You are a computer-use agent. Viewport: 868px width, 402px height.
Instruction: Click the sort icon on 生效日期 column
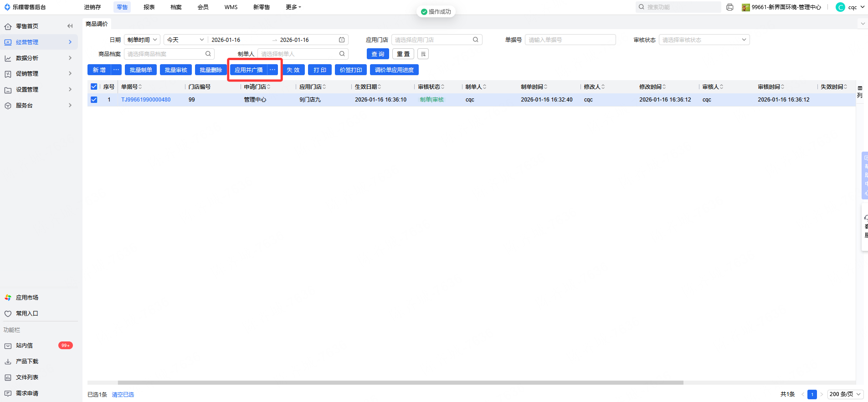[x=380, y=87]
